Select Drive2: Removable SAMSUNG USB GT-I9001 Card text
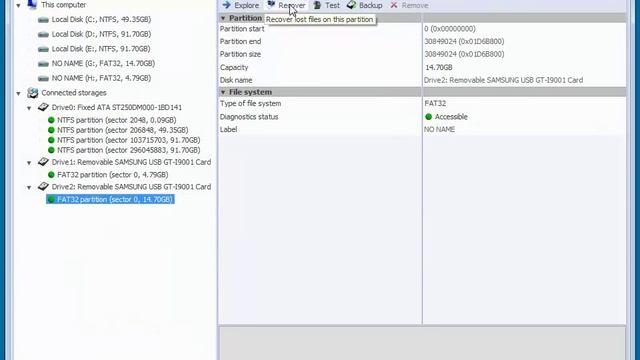Image resolution: width=640 pixels, height=360 pixels. pos(131,187)
